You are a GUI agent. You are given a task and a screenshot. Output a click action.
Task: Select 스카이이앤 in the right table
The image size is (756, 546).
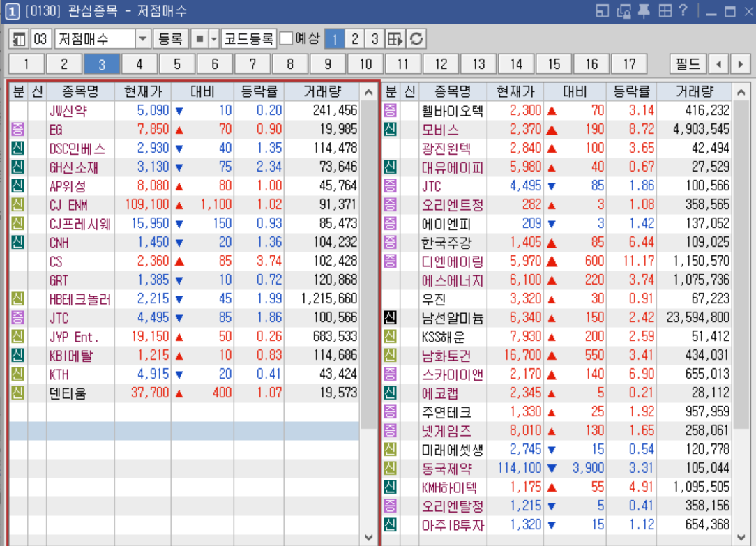[x=452, y=374]
